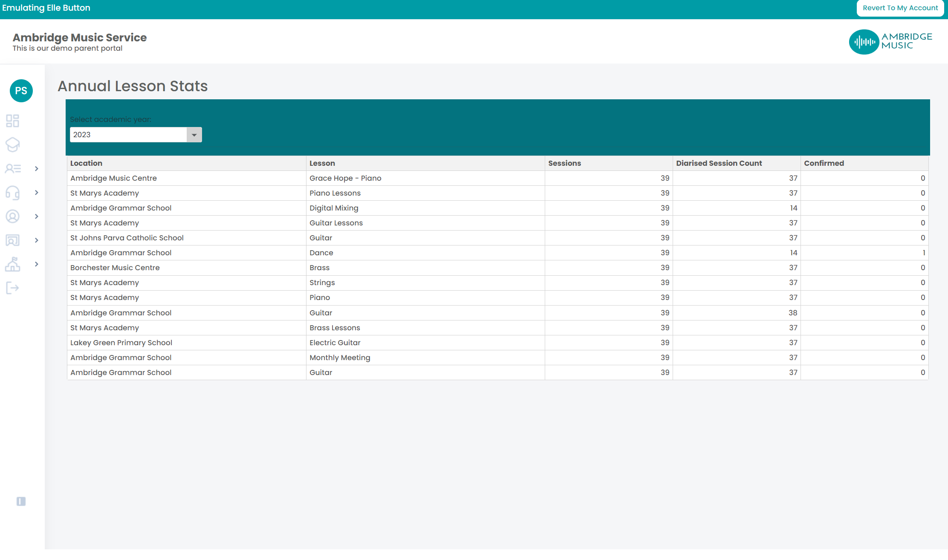Expand the classroom board menu chevron
The height and width of the screenshot is (560, 948).
pyautogui.click(x=37, y=240)
